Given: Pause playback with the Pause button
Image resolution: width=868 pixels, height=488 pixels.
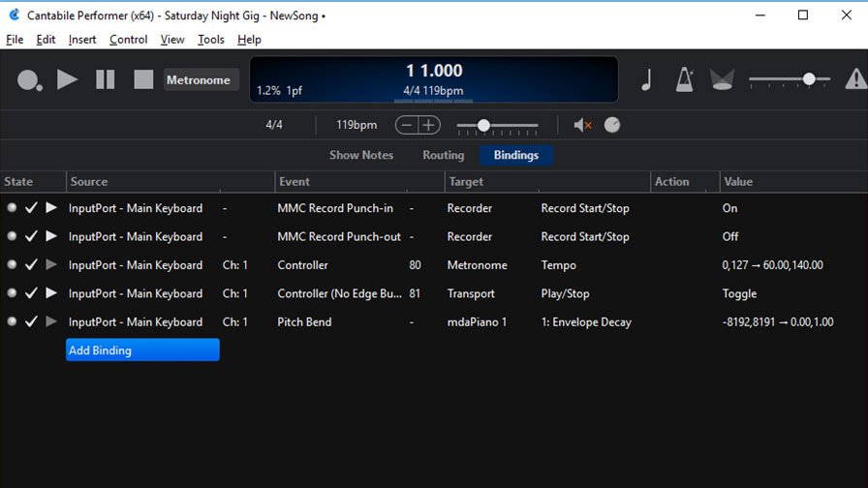Looking at the screenshot, I should point(106,80).
